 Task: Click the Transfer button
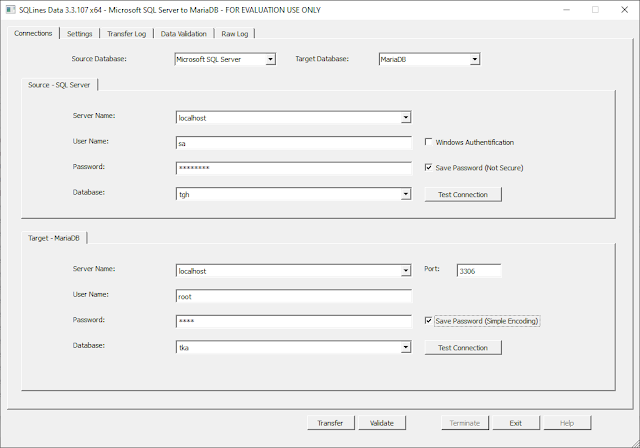coord(331,423)
